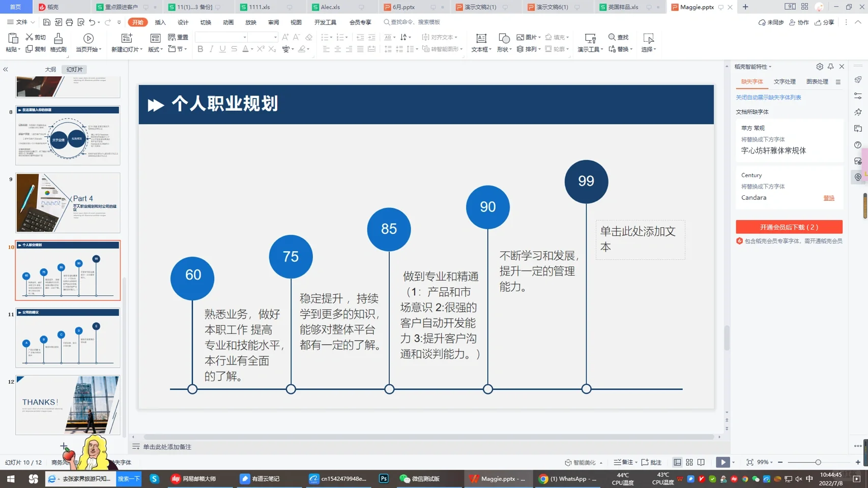Open Photoshop from the Windows taskbar

384,478
